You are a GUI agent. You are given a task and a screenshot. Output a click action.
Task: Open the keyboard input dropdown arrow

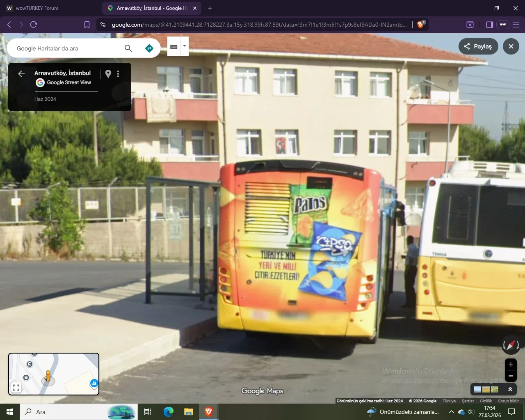click(x=184, y=46)
